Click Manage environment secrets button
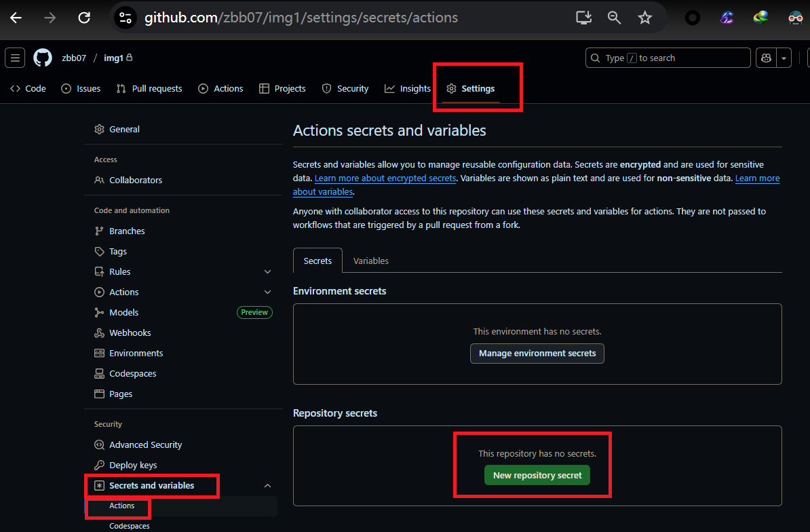 coord(537,354)
